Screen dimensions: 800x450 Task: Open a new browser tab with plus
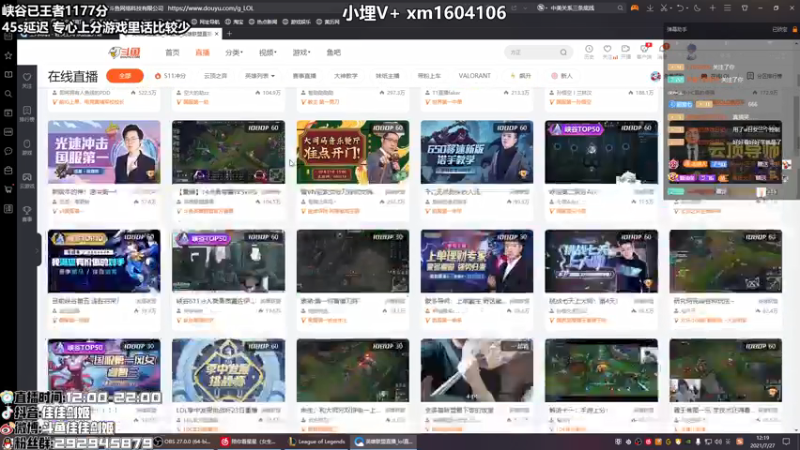pos(229,34)
